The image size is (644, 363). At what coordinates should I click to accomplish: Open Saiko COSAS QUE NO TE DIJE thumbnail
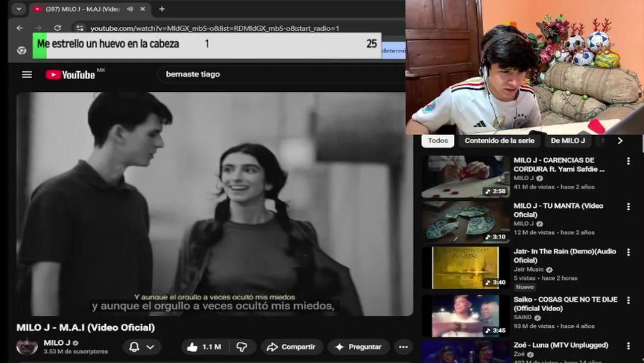pos(466,316)
